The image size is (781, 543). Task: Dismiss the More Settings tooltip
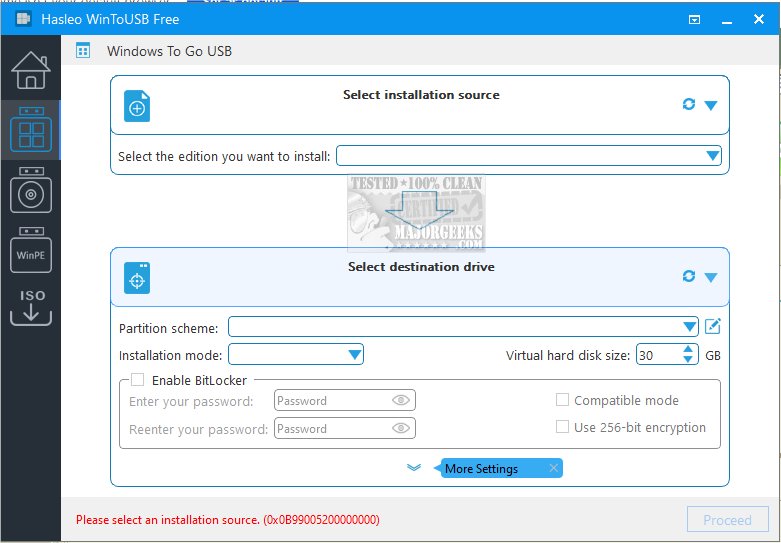click(x=553, y=468)
